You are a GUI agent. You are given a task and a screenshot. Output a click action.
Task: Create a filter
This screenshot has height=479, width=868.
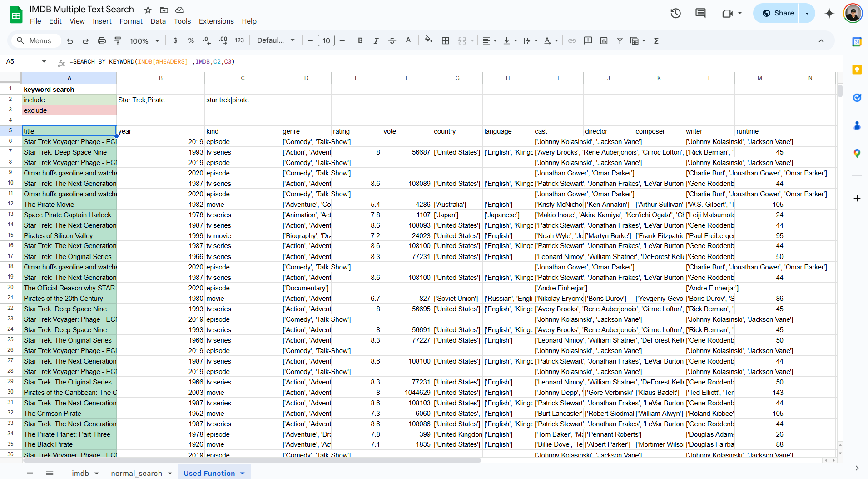pyautogui.click(x=620, y=41)
